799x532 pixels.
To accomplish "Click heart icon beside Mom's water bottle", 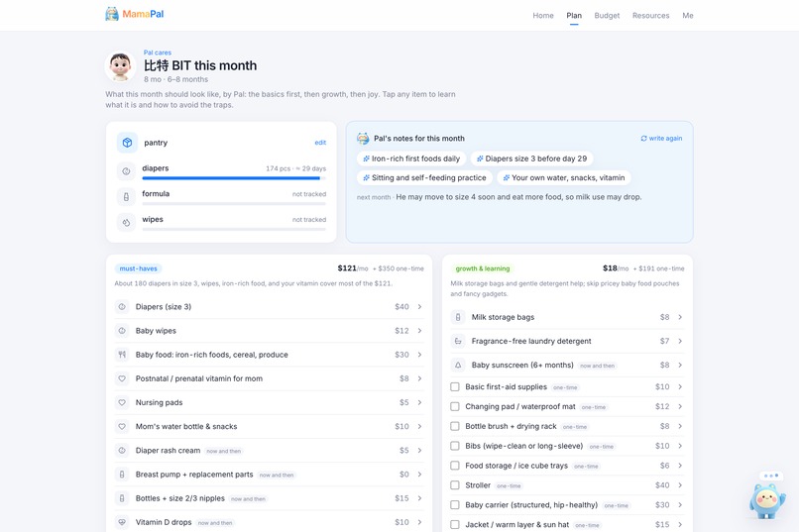I will [122, 427].
